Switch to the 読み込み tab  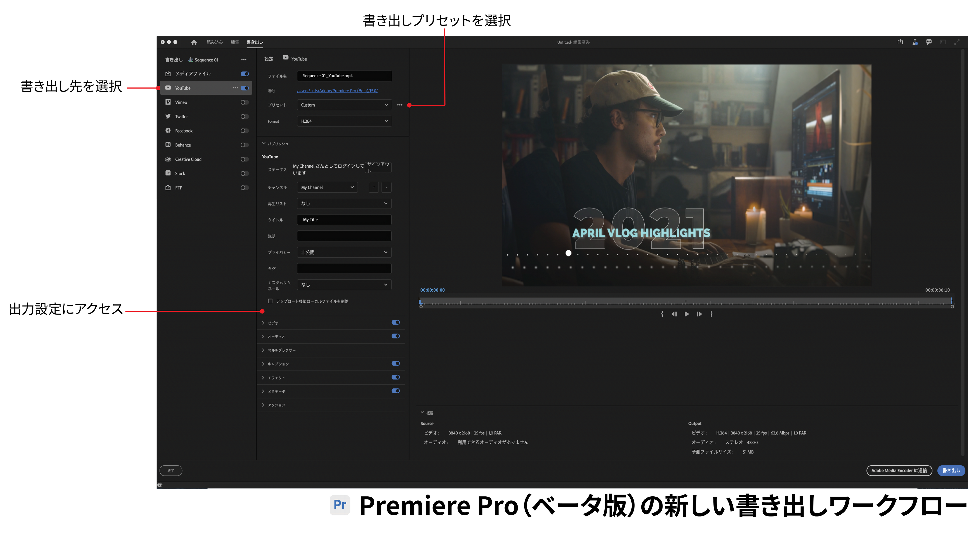(214, 42)
